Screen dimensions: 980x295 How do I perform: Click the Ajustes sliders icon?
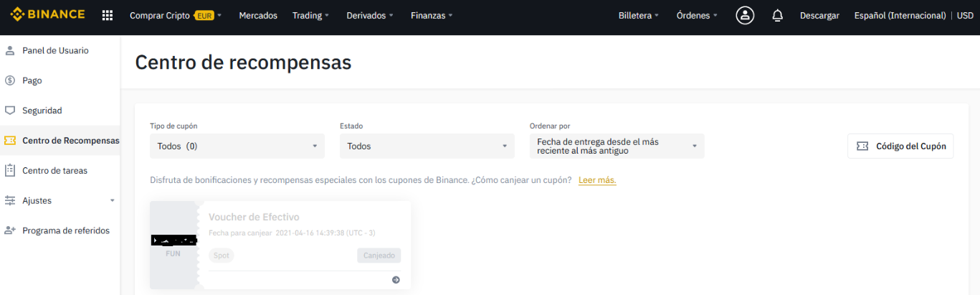tap(10, 200)
